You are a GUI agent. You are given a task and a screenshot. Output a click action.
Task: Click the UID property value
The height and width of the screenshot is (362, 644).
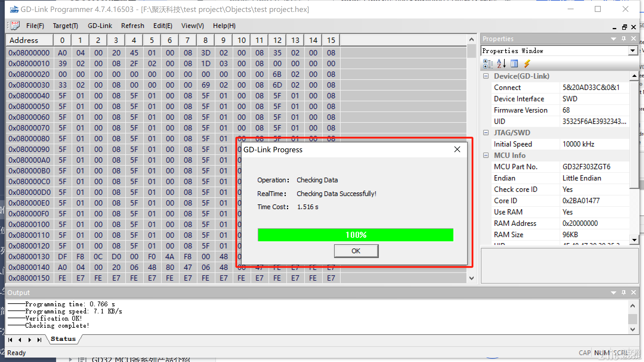(594, 122)
